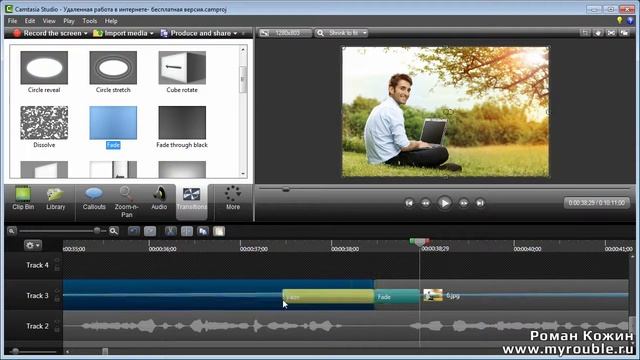The height and width of the screenshot is (360, 640).
Task: Click Redo in timeline toolbar
Action: [150, 231]
